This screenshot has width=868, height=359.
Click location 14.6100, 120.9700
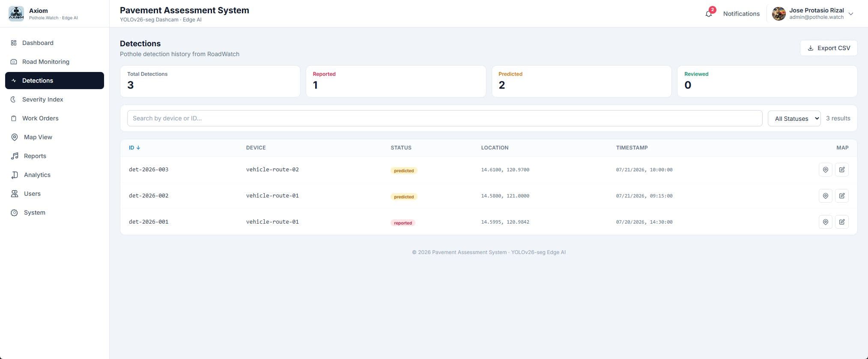(505, 170)
